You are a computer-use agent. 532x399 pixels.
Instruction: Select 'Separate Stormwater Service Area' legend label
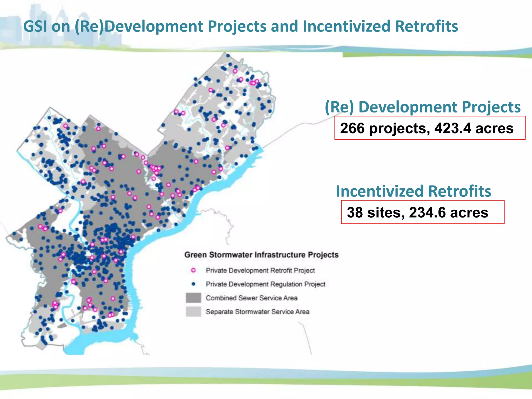tap(258, 312)
